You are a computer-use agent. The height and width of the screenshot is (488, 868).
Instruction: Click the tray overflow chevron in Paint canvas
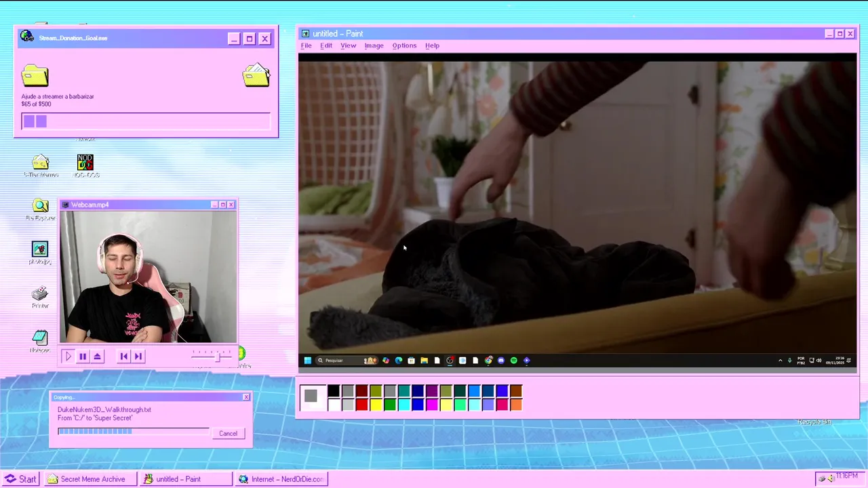780,361
